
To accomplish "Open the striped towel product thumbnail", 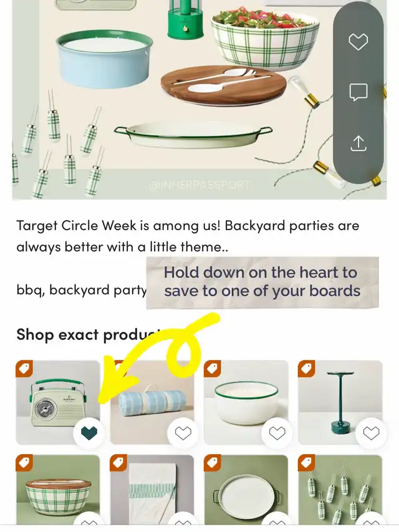I will [x=152, y=490].
